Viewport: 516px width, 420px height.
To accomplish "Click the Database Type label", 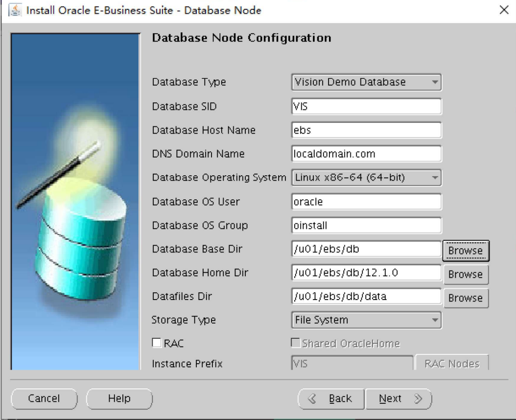I will (x=189, y=82).
